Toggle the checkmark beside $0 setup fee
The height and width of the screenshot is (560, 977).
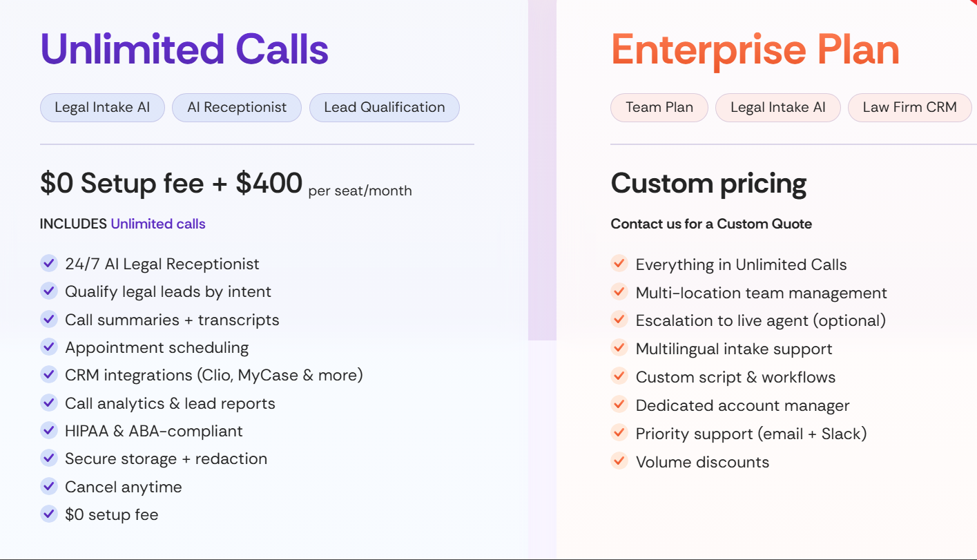point(49,514)
